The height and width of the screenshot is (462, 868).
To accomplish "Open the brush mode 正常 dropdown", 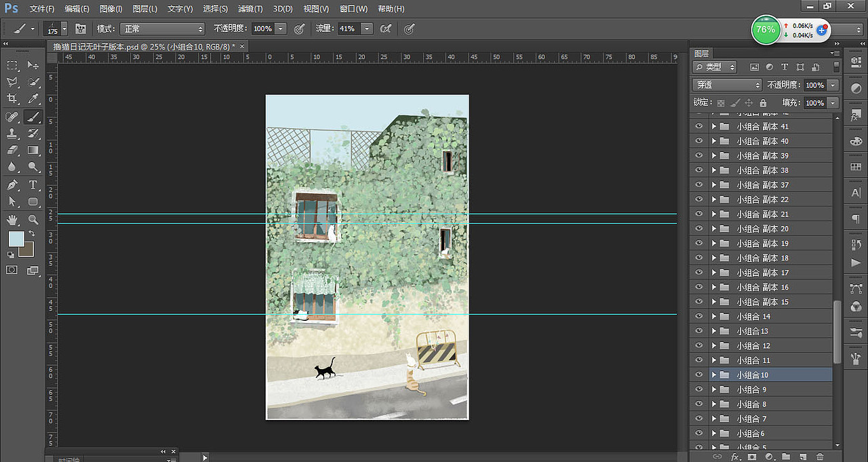I will (162, 28).
